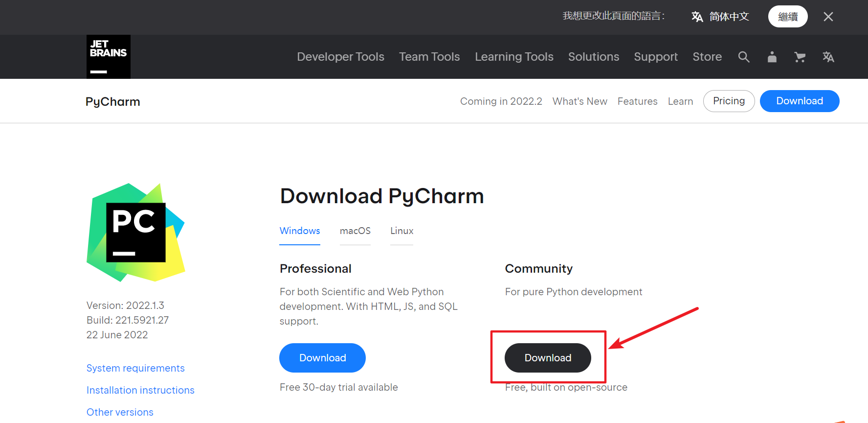868x423 pixels.
Task: Click the JetBrains logo
Action: point(108,57)
